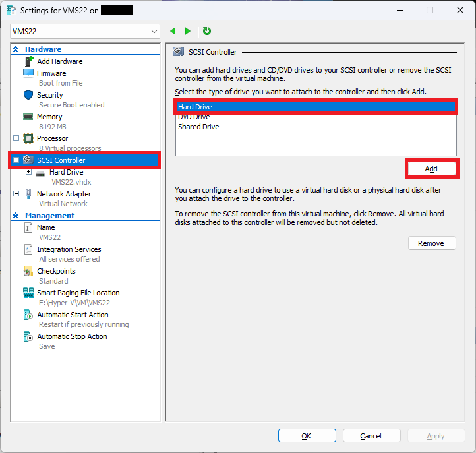Viewport: 476px width, 453px height.
Task: Click the Security shield icon
Action: point(28,95)
